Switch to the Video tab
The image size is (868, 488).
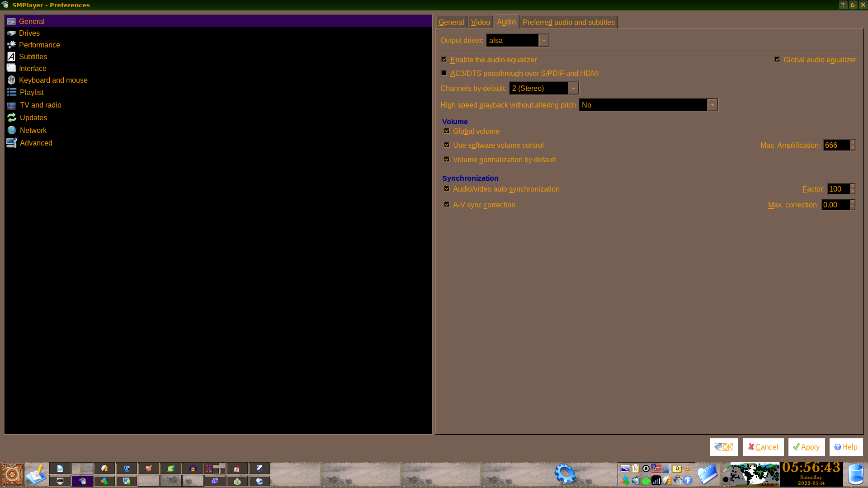(480, 22)
